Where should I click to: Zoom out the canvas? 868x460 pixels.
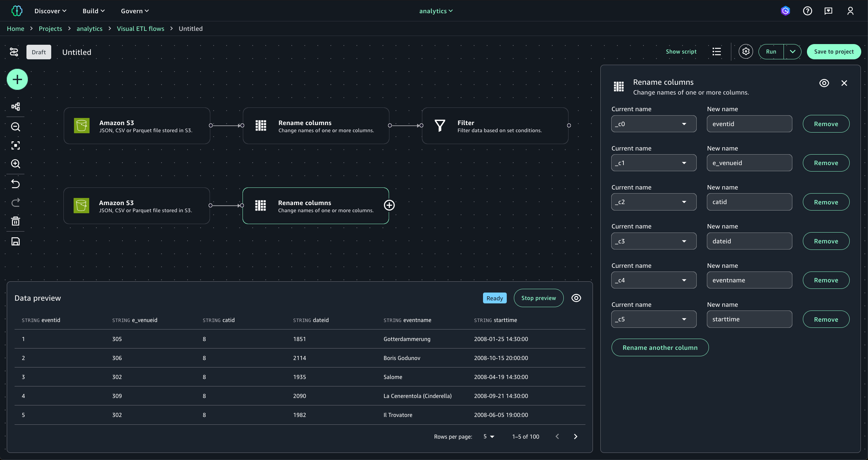coord(16,127)
